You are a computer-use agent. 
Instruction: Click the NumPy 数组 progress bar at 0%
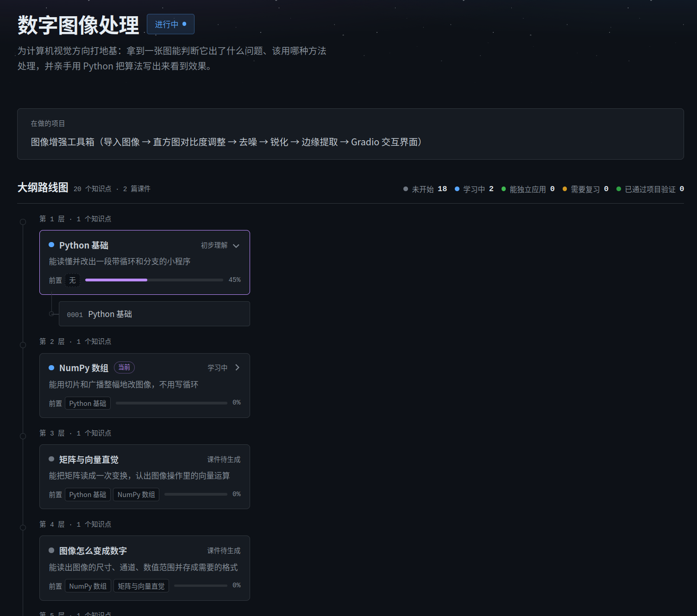point(171,403)
